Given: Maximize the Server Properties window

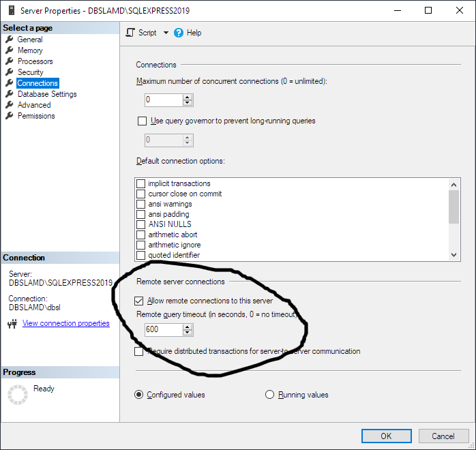Looking at the screenshot, I should point(428,11).
